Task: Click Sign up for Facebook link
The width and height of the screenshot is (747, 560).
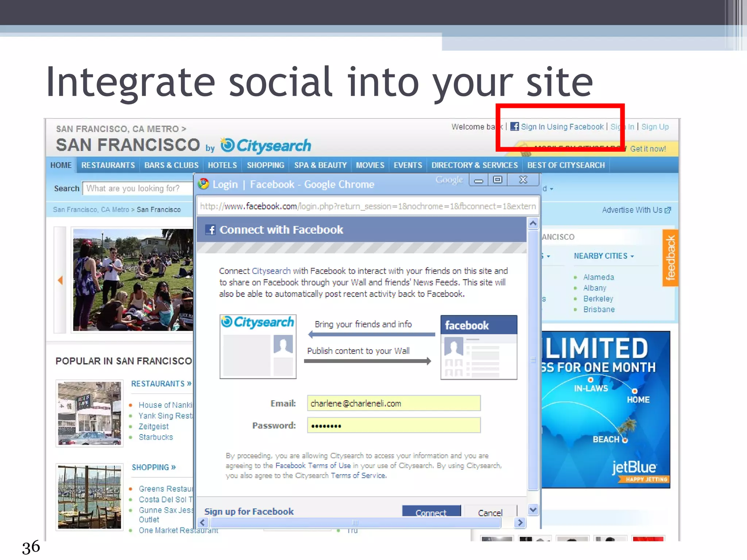Action: click(249, 512)
